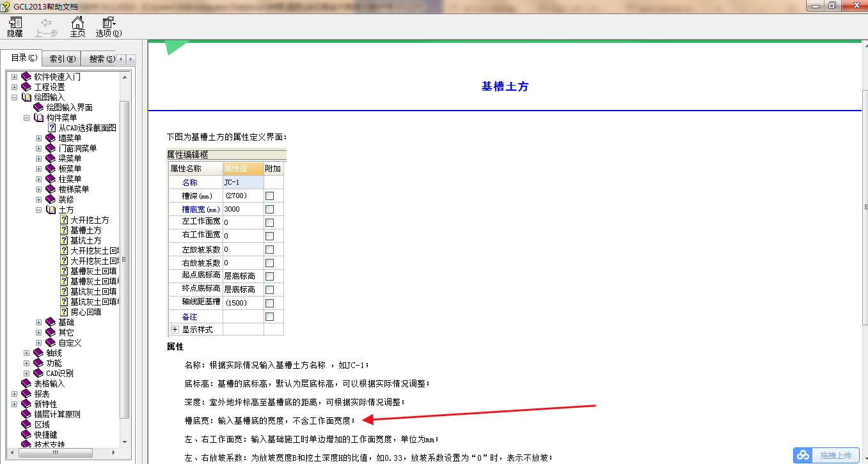Click the open-book icon beside 土方
This screenshot has width=868, height=464.
coord(51,210)
